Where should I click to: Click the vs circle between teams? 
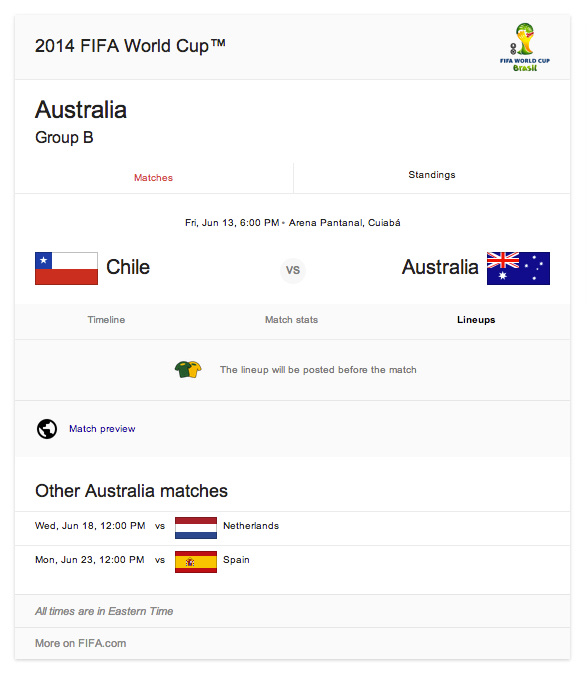(x=293, y=270)
